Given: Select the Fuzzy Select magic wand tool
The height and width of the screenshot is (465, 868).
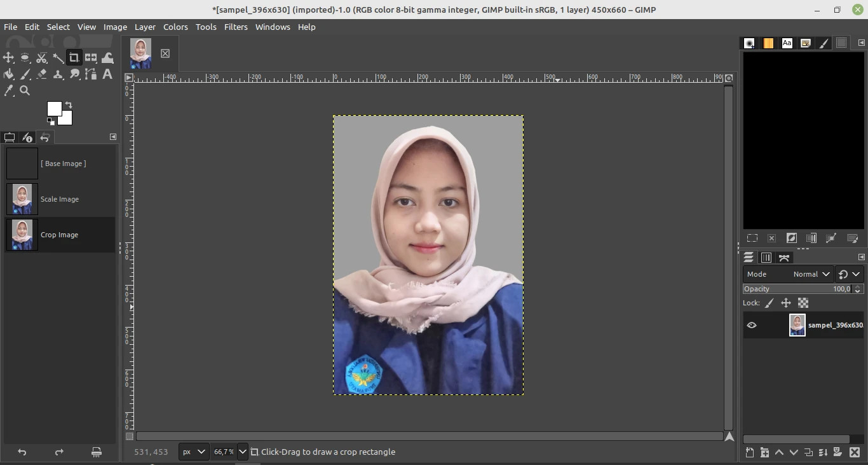Looking at the screenshot, I should click(58, 58).
